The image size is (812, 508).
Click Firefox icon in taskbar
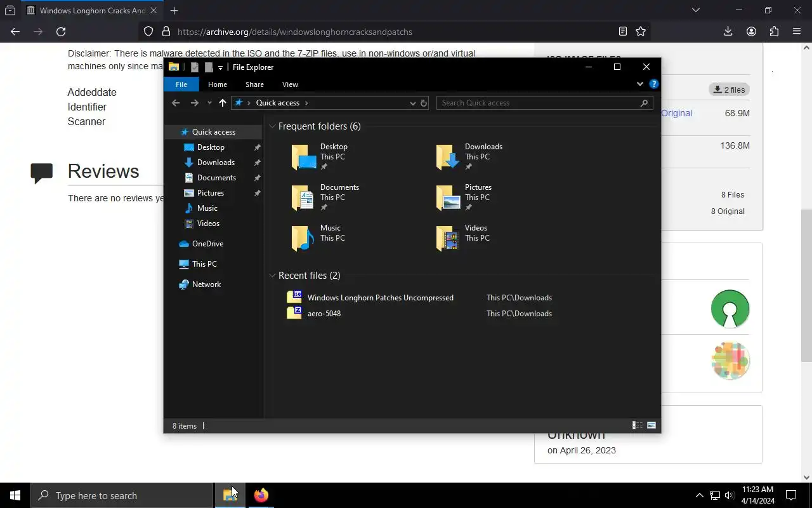261,495
